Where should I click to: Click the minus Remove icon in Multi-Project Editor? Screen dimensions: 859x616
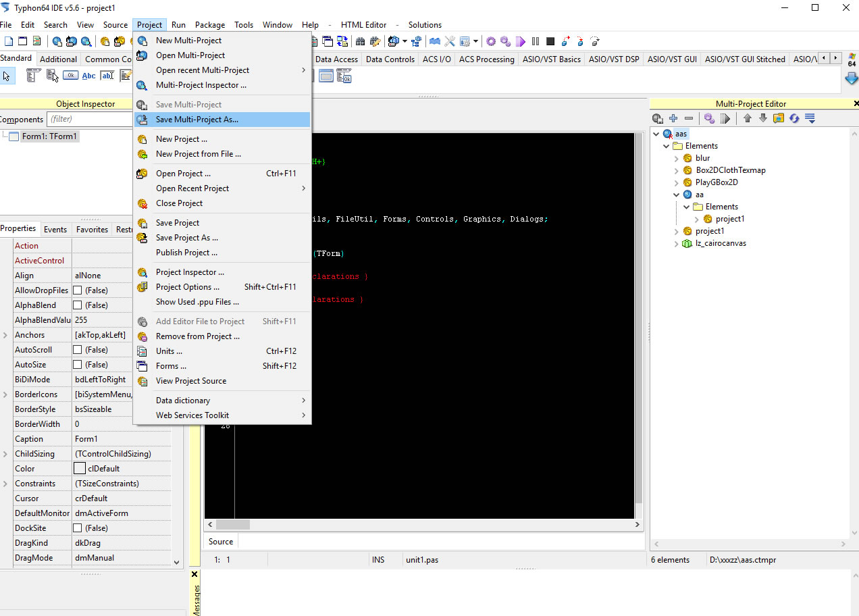(689, 119)
